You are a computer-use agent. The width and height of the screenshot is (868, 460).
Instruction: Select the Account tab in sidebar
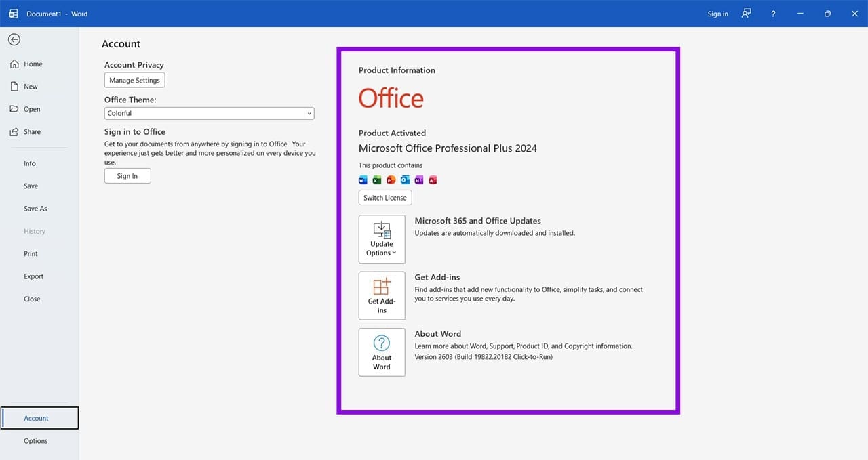[40, 418]
